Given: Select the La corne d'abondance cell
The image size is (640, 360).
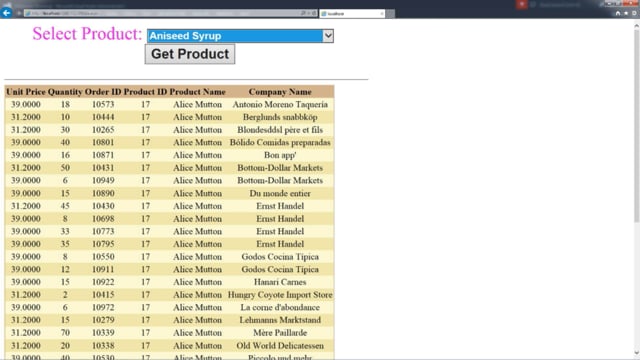Looking at the screenshot, I should point(280,307).
